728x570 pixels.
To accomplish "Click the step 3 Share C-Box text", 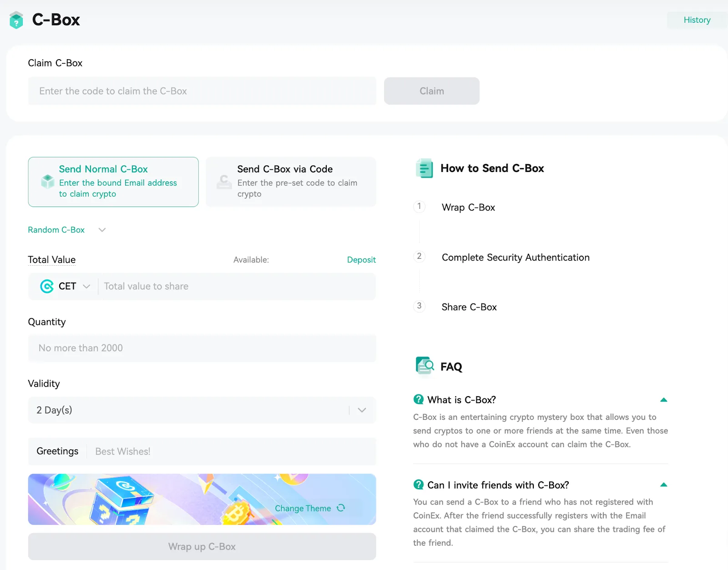I will [x=469, y=307].
